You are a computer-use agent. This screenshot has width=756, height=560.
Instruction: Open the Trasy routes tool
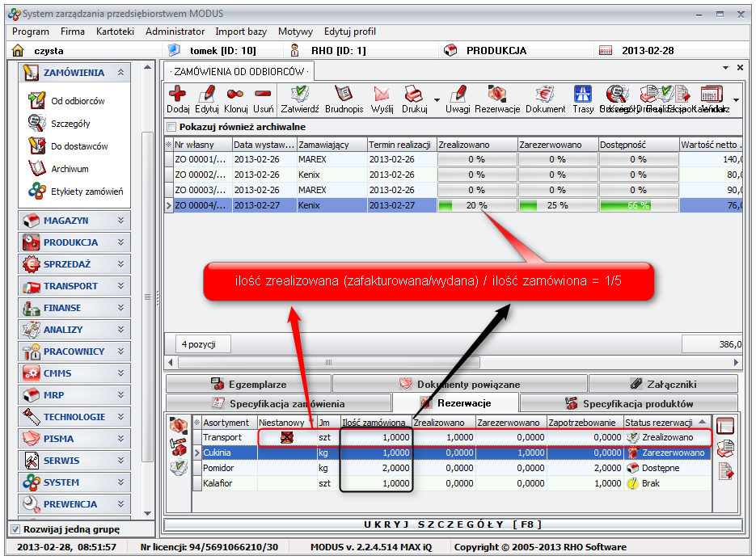582,95
